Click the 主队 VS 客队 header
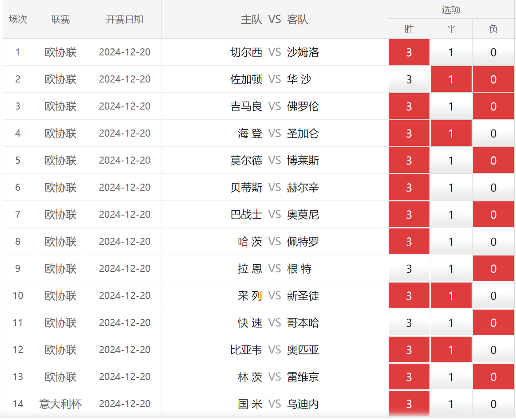This screenshot has width=516, height=420. click(x=275, y=19)
